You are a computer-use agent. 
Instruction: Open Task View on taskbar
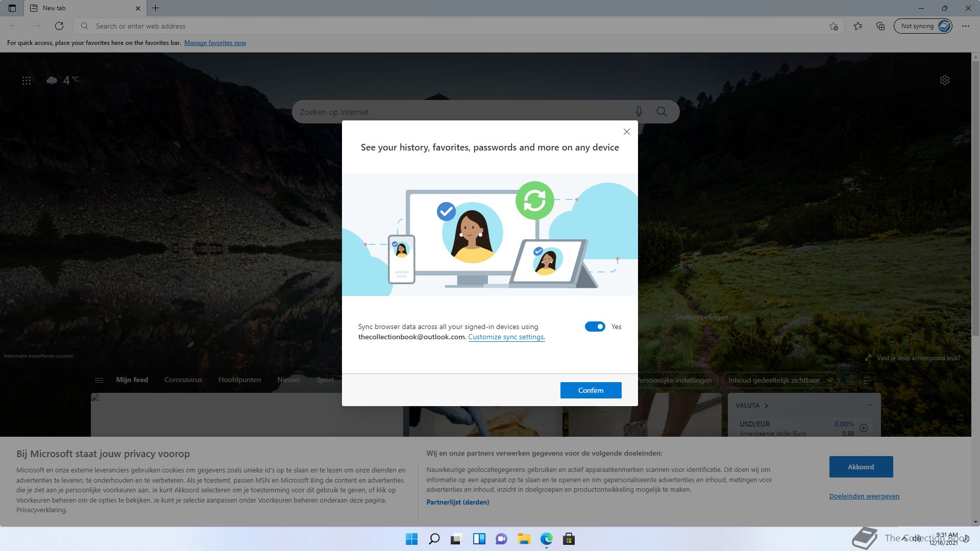[x=456, y=539]
